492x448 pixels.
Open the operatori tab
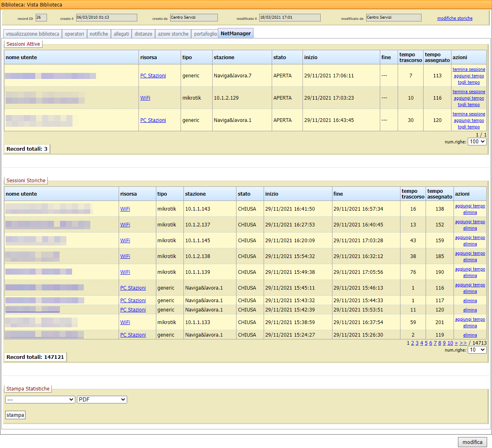[75, 34]
